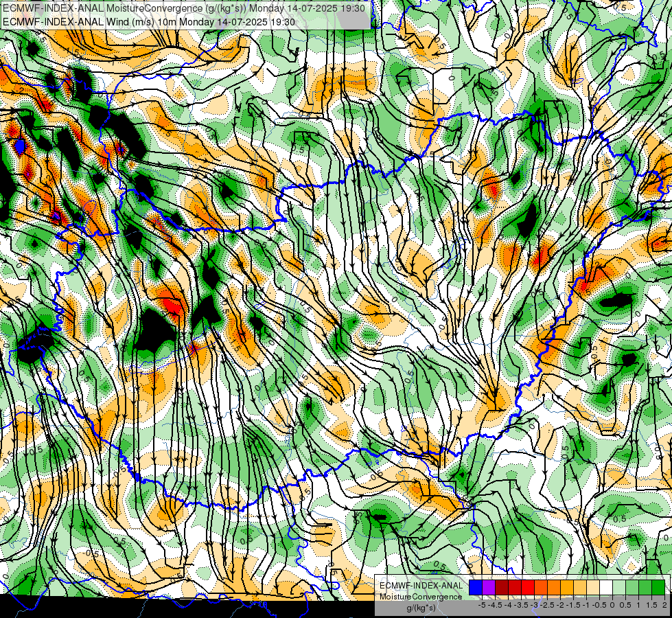This screenshot has height=618, width=672.
Task: Click the purple legend swatch
Action: pos(489,588)
